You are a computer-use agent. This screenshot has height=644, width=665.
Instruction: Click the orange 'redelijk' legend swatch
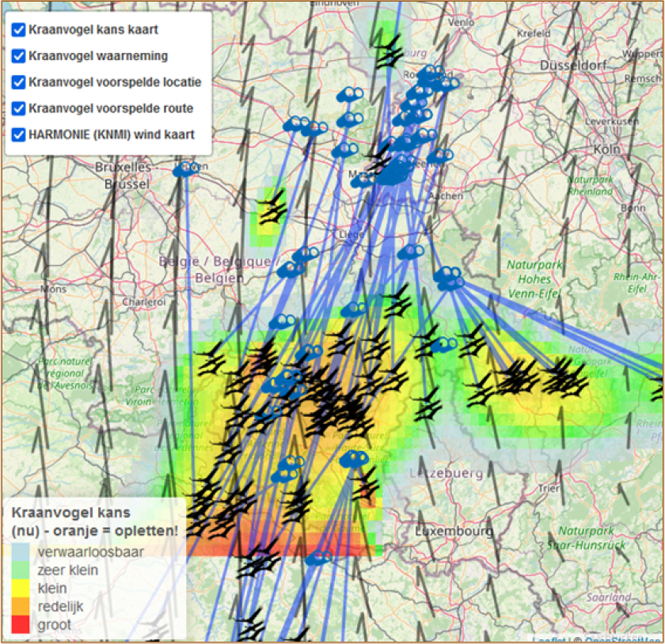pyautogui.click(x=21, y=607)
